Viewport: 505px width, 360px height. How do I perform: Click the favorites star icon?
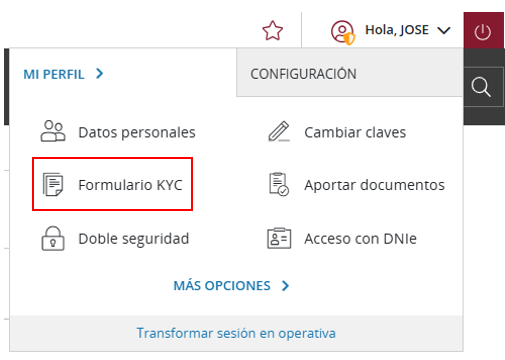[x=273, y=31]
